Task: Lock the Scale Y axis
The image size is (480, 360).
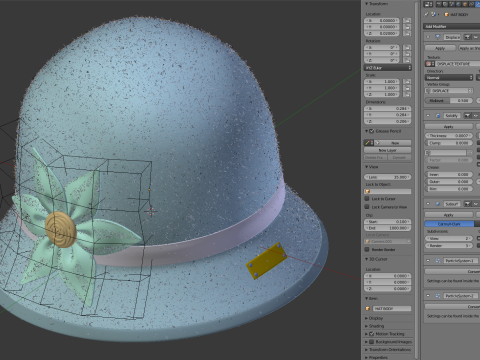Action: click(407, 88)
